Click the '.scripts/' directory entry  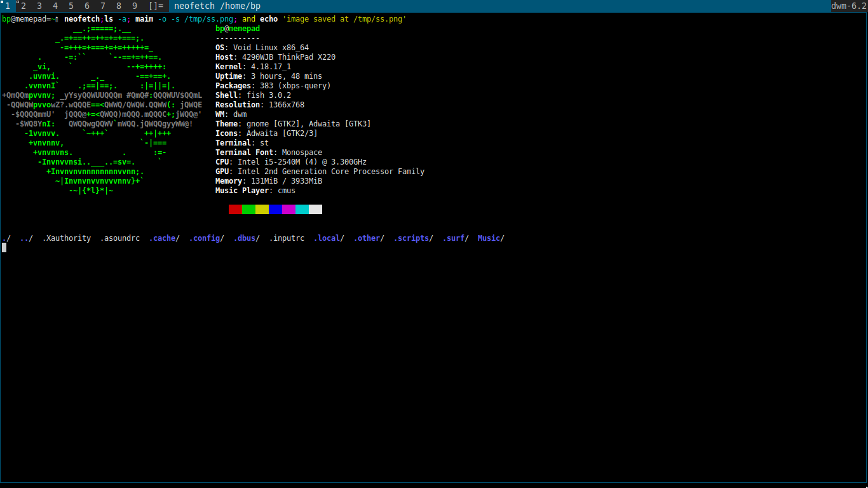coord(414,238)
